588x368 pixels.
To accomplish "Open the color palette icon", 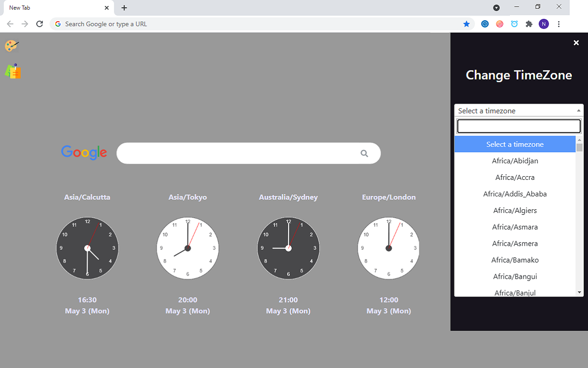I will click(11, 46).
